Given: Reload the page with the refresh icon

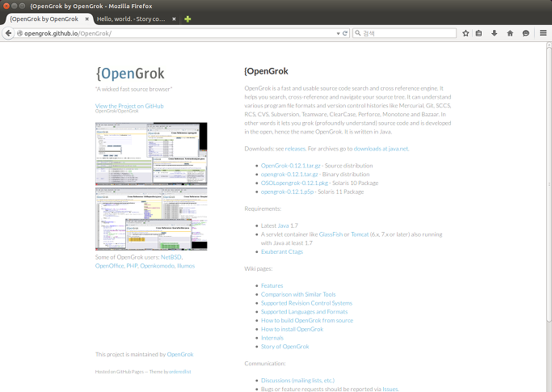Looking at the screenshot, I should tap(345, 33).
